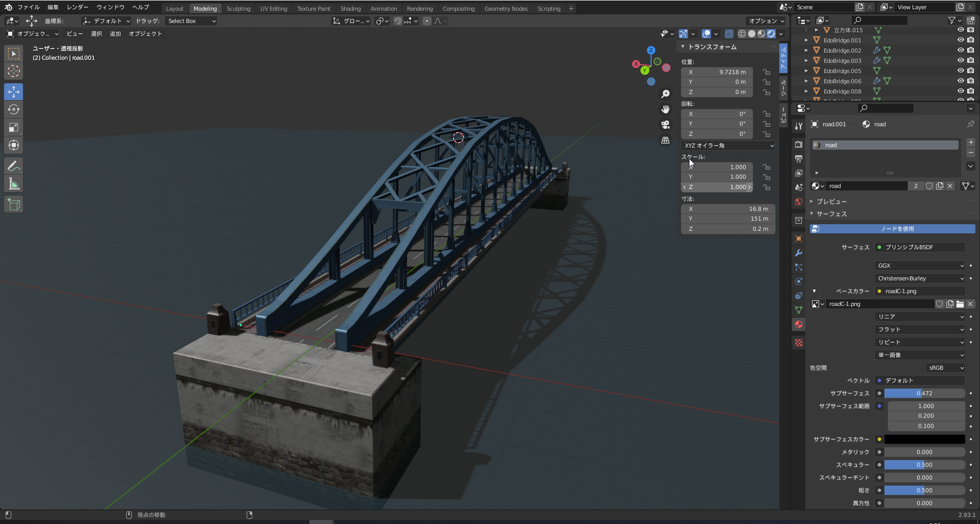This screenshot has height=524, width=980.
Task: Open the レンダー menu
Action: (77, 7)
